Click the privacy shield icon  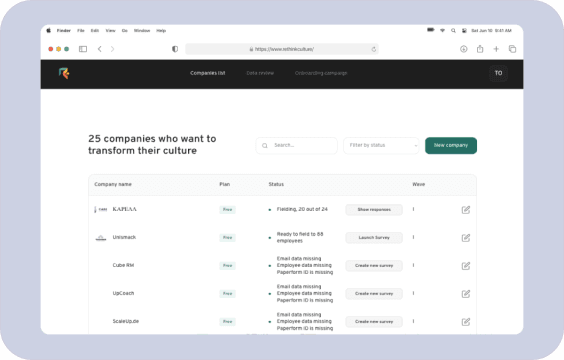[175, 49]
